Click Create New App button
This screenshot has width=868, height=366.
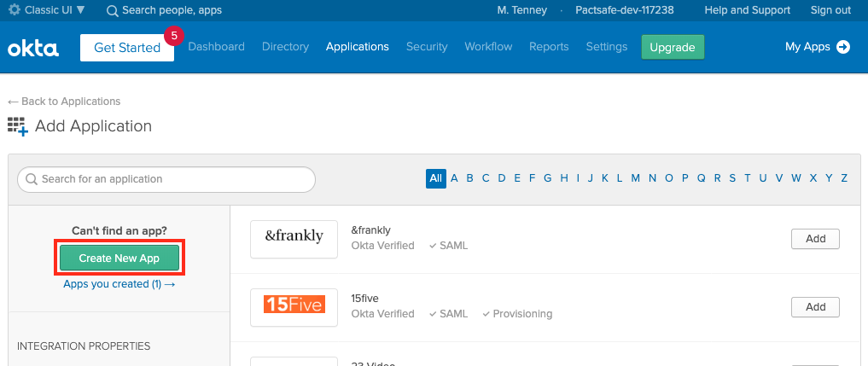tap(119, 258)
